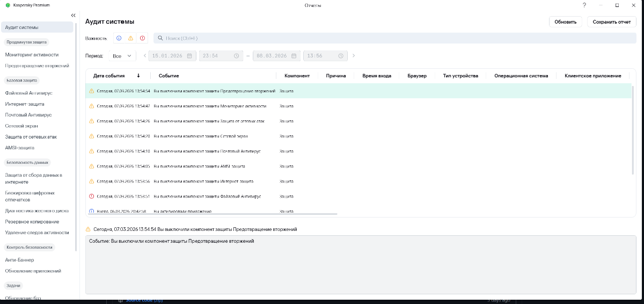The image size is (644, 304).
Task: Open Защита от сбора данных в интернете
Action: pos(33,178)
